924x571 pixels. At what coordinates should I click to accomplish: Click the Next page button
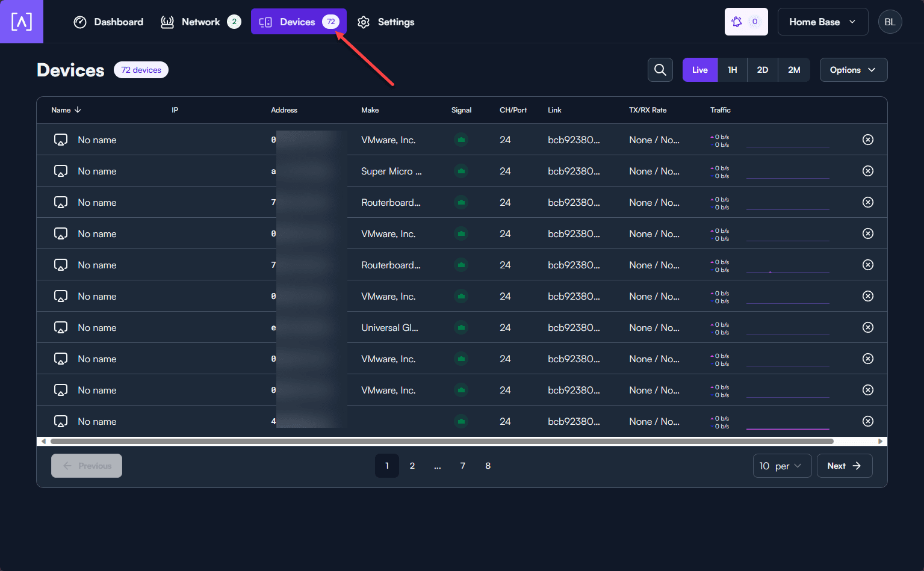[845, 466]
